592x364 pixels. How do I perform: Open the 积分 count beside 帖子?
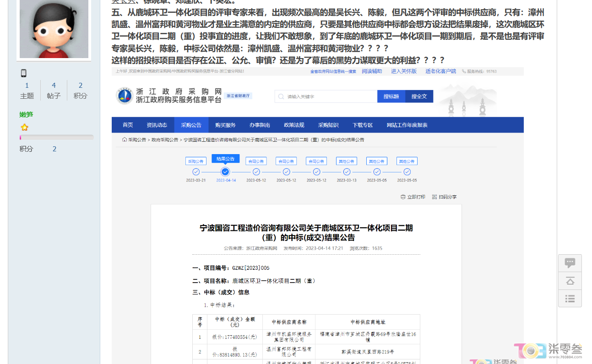point(81,86)
